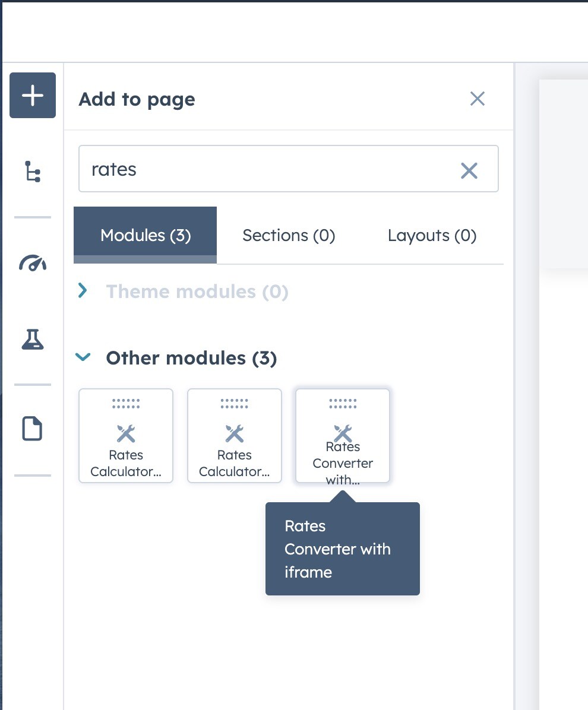Expand the Theme modules chevron
This screenshot has height=710, width=588.
(x=83, y=291)
